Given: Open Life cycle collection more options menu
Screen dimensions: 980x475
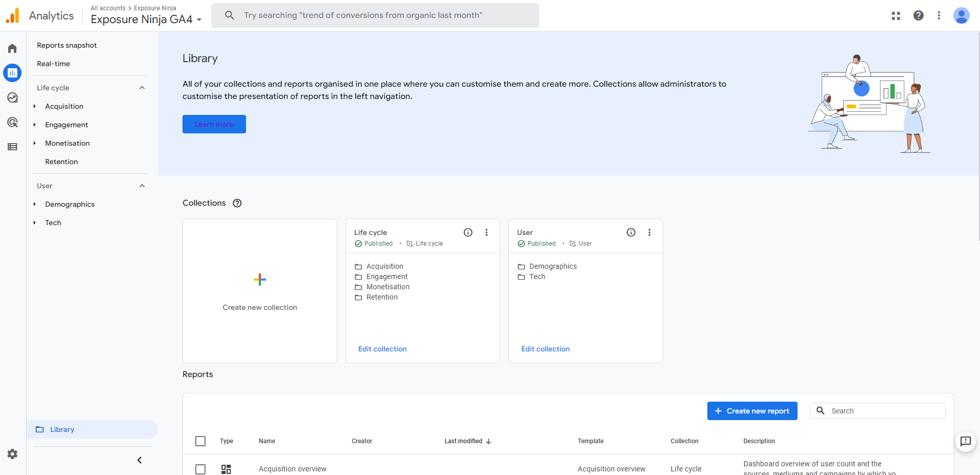Looking at the screenshot, I should click(486, 232).
